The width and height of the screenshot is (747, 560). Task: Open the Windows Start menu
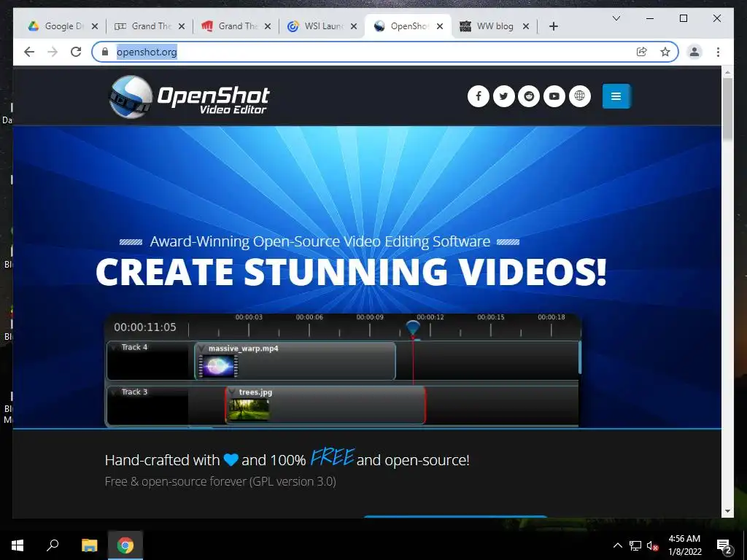18,545
